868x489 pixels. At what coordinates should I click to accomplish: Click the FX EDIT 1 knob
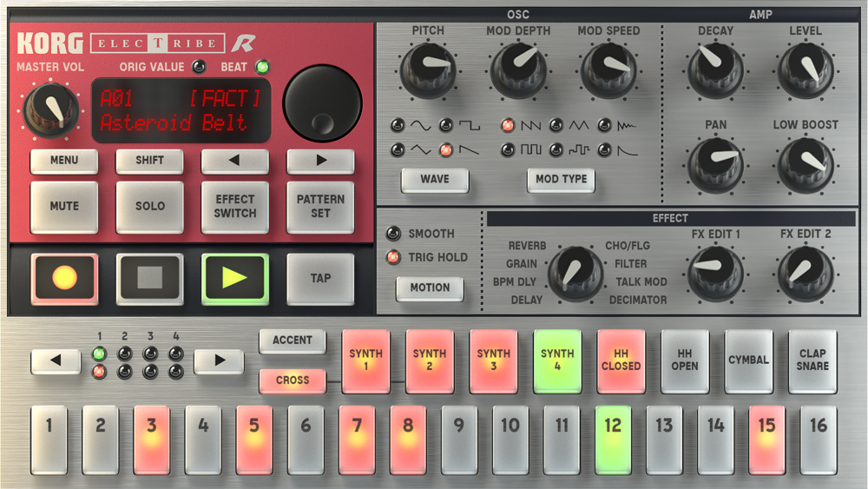coord(715,274)
